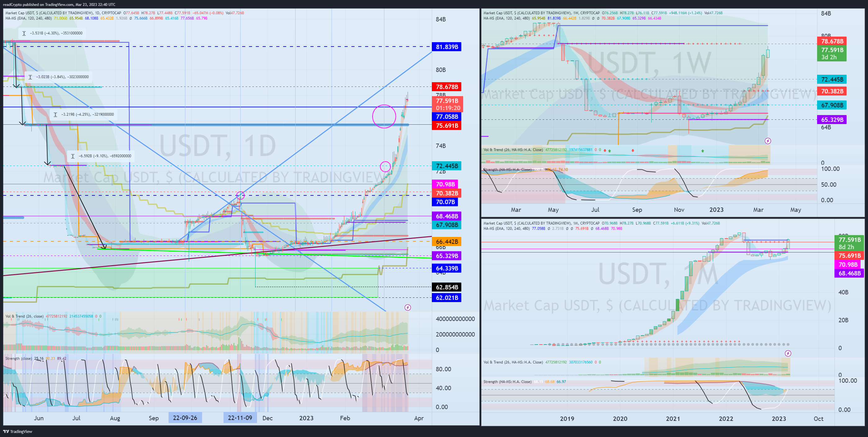
Task: Click the 70.98B label on monthly chart
Action: [848, 265]
